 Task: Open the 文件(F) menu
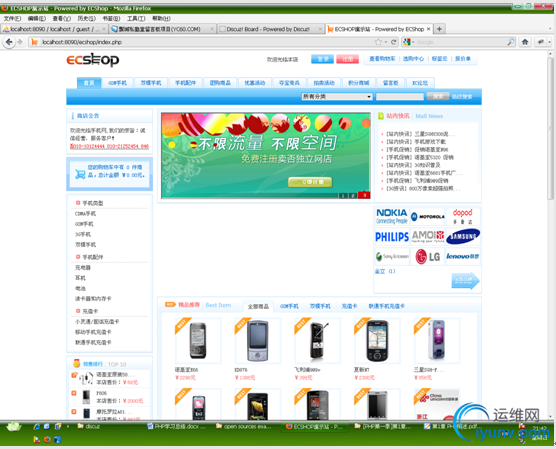(x=12, y=18)
